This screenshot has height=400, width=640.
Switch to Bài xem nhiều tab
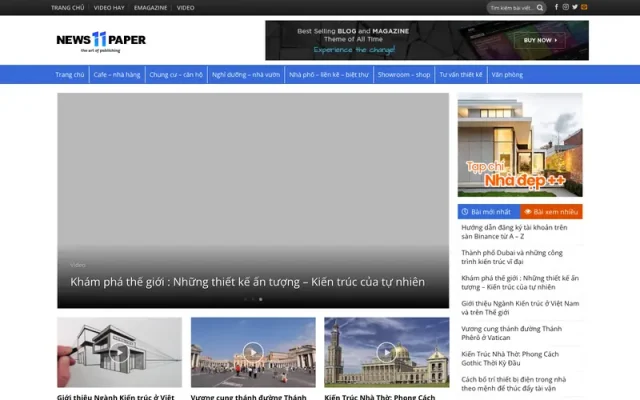pos(551,212)
